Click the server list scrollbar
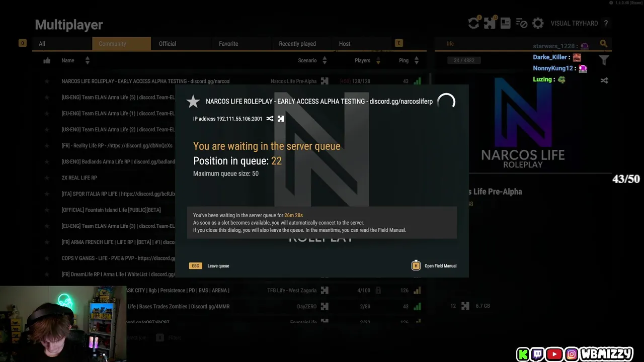Image resolution: width=644 pixels, height=362 pixels. (x=431, y=79)
